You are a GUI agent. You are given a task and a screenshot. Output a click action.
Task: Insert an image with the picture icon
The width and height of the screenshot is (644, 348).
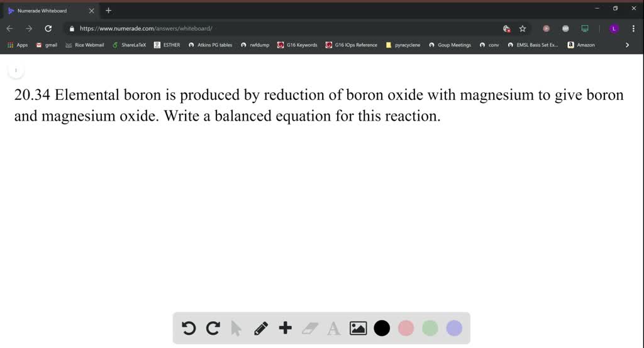pyautogui.click(x=358, y=328)
